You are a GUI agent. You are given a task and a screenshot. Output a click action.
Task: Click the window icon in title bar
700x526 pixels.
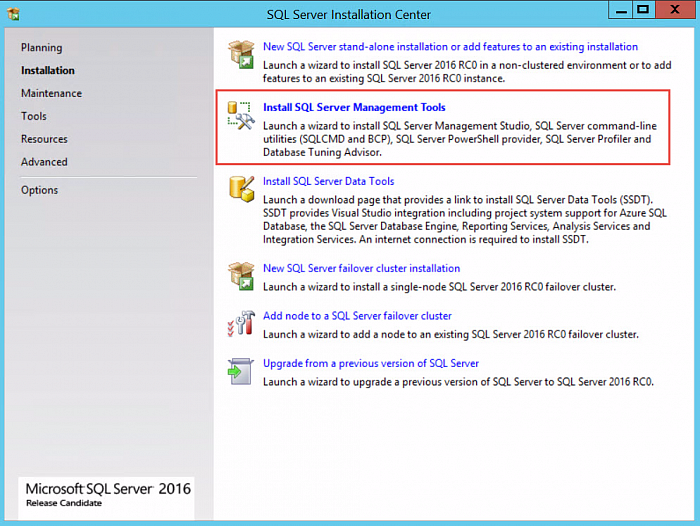point(14,14)
